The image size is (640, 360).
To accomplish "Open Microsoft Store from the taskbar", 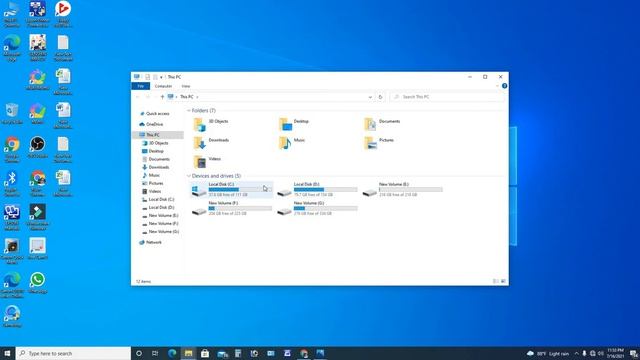I will pyautogui.click(x=205, y=353).
